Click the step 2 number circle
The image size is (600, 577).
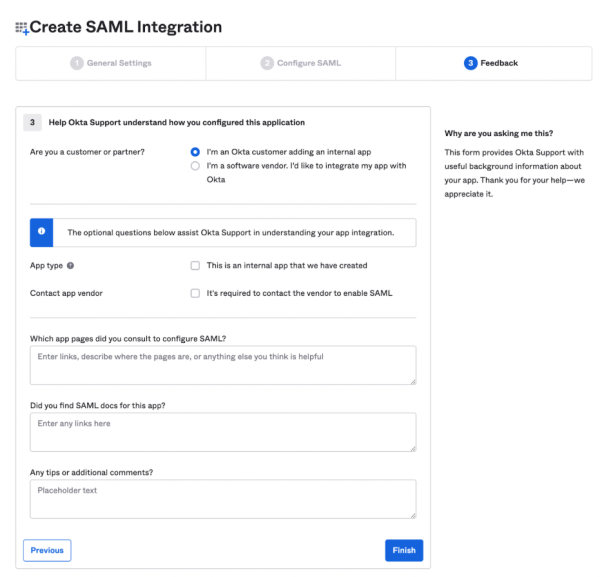tap(267, 63)
